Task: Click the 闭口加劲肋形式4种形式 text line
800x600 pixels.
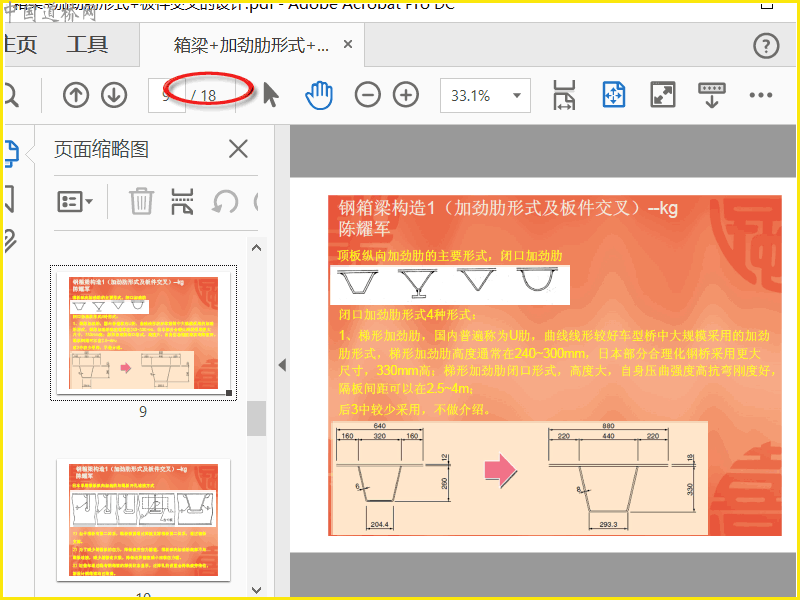Action: point(408,314)
